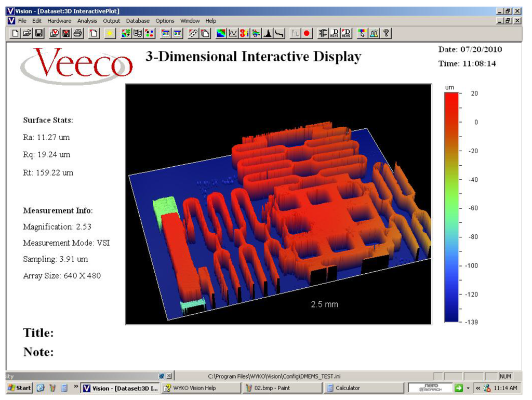Open a dataset with the folder icon
This screenshot has width=532, height=400.
[27, 33]
